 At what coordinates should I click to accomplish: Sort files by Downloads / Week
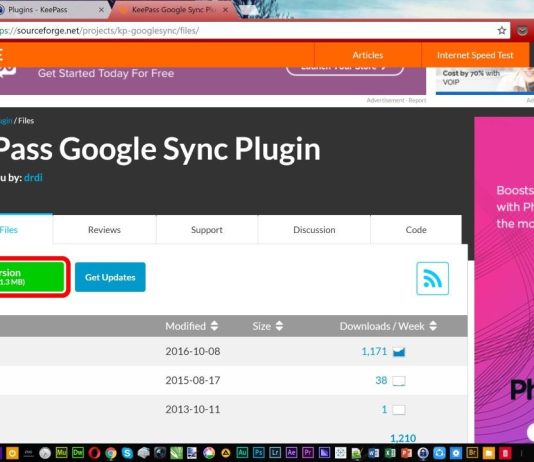pyautogui.click(x=388, y=326)
